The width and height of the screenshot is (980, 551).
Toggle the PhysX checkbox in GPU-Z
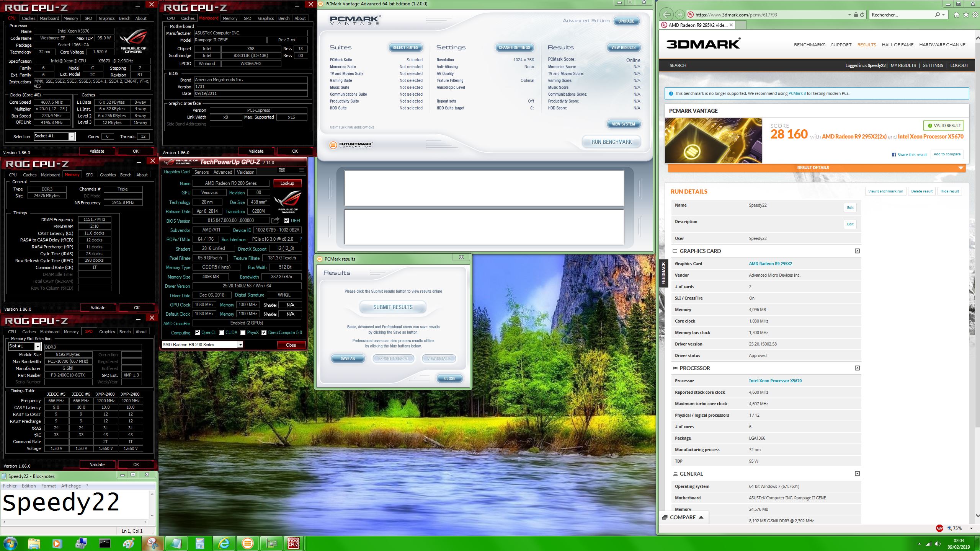click(x=243, y=333)
